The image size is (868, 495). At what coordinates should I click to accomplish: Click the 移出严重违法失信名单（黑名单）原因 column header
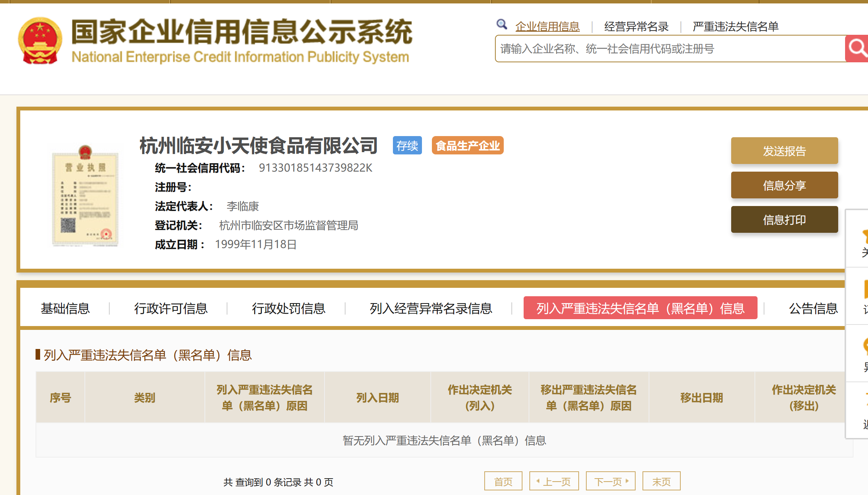(589, 398)
